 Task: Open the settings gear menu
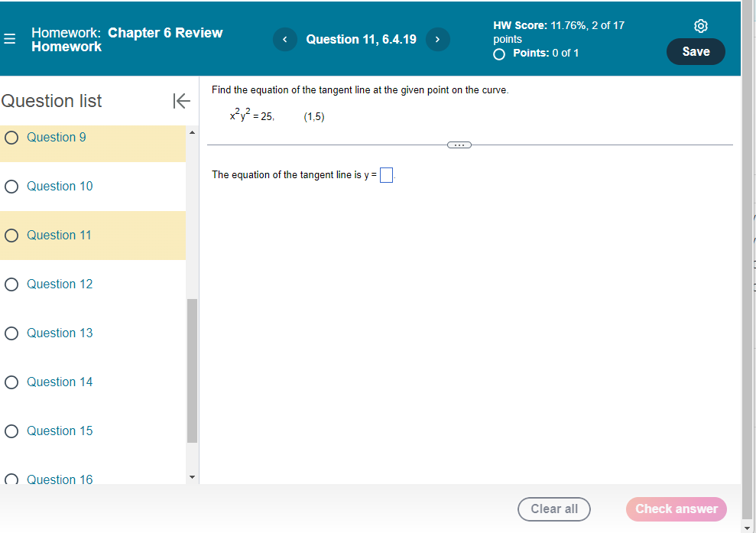701,25
